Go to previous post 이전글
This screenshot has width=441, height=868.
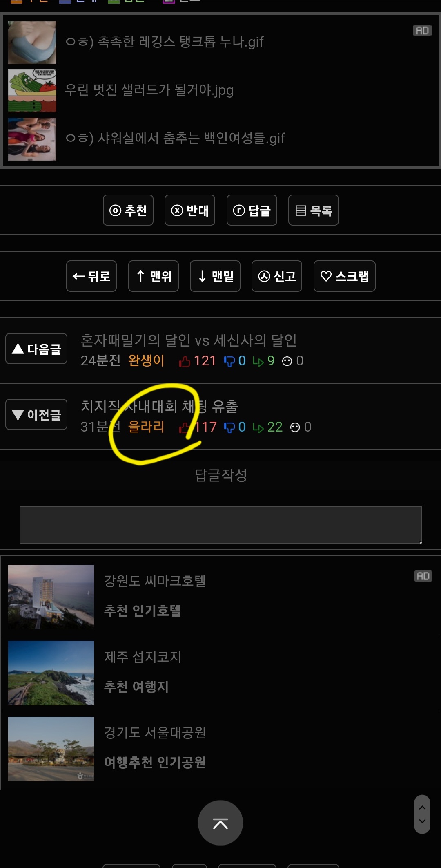36,414
